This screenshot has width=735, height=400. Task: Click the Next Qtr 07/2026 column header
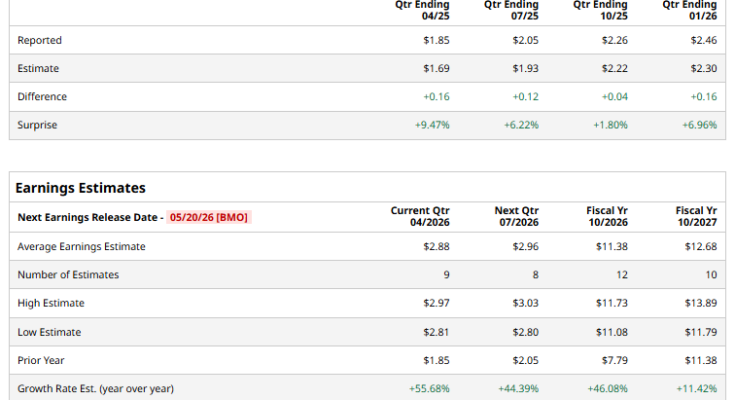pyautogui.click(x=517, y=217)
